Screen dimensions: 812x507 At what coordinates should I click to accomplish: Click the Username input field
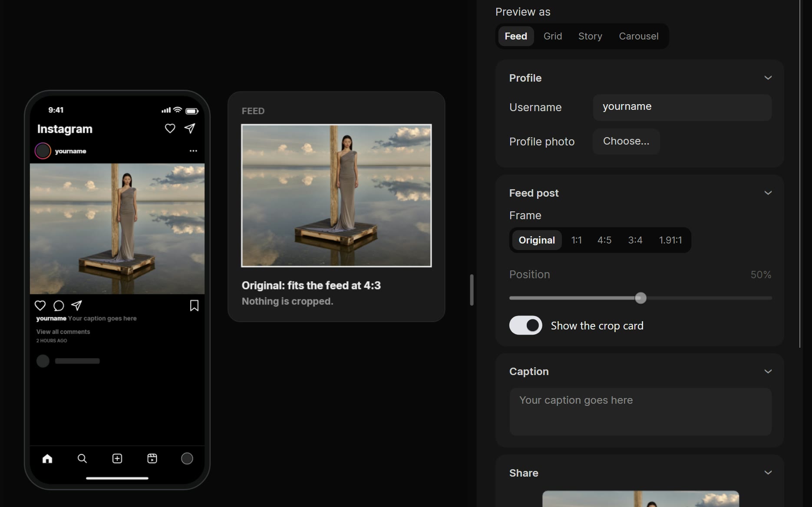[682, 107]
